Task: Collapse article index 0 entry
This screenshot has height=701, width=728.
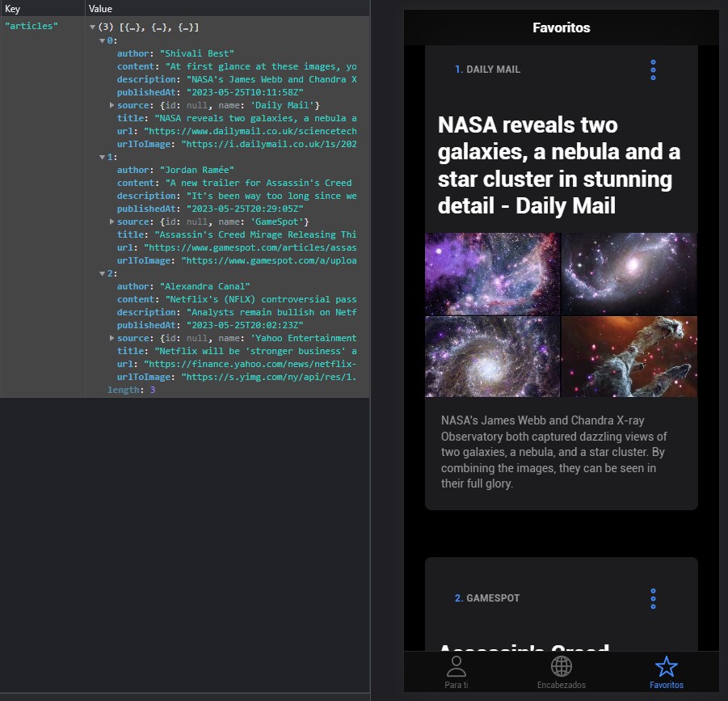Action: 102,41
